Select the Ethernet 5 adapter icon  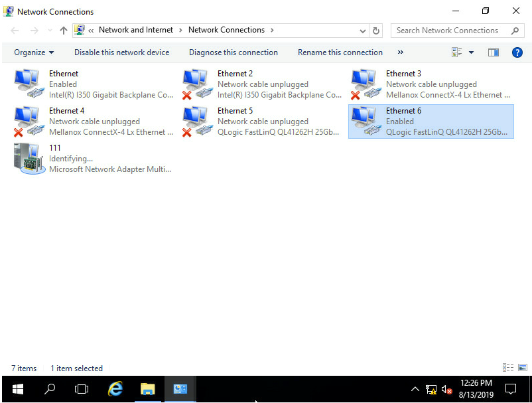coord(198,121)
